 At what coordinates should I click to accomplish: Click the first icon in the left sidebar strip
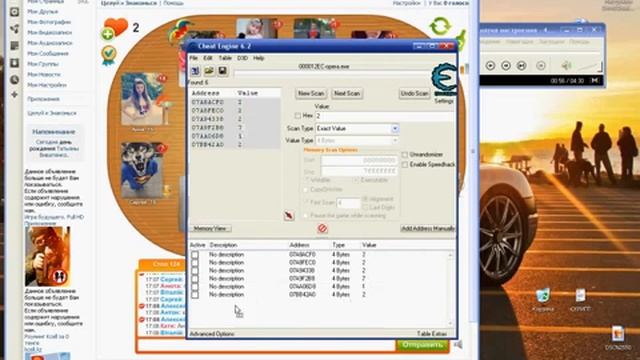tap(15, 12)
